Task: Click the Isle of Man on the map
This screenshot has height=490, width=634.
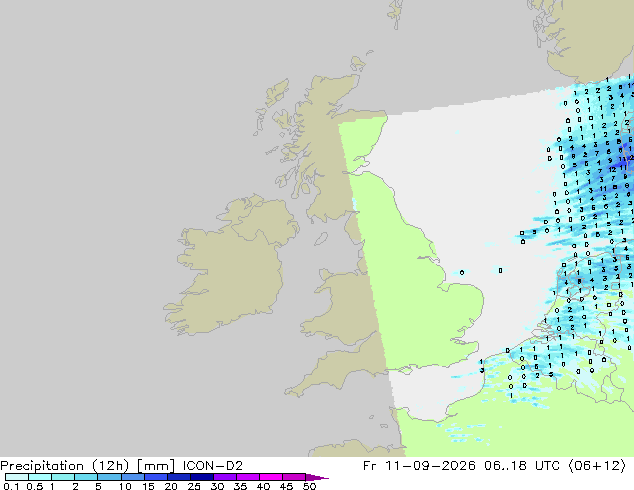Action: coord(321,239)
